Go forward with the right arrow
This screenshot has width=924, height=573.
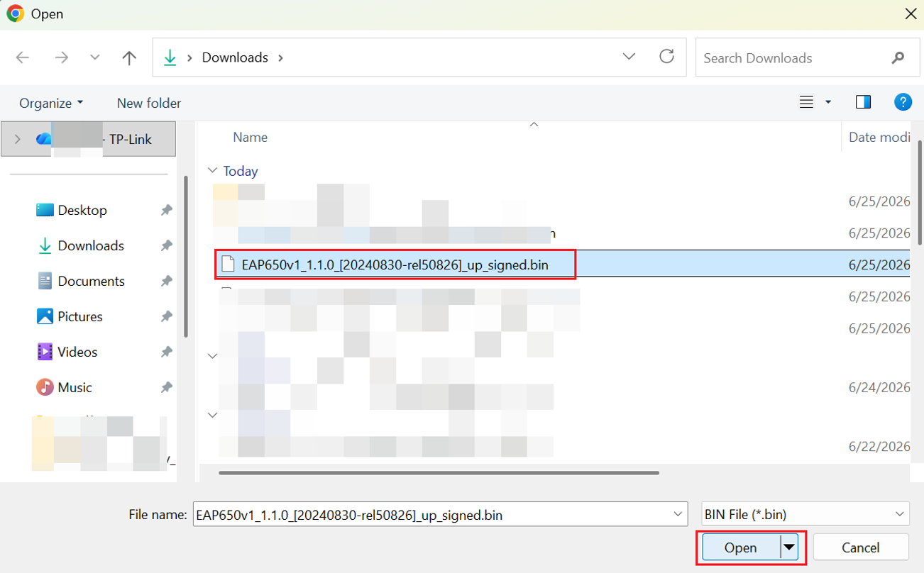pyautogui.click(x=62, y=57)
